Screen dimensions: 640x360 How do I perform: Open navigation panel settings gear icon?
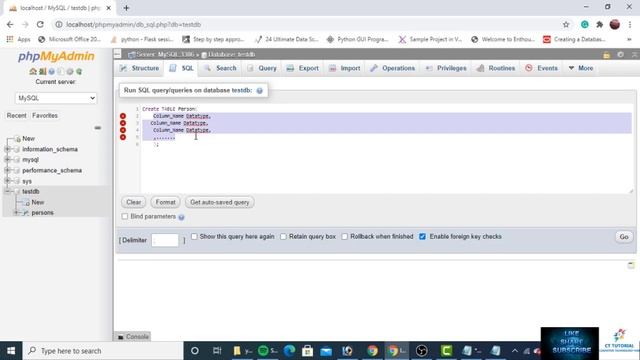coord(70,71)
